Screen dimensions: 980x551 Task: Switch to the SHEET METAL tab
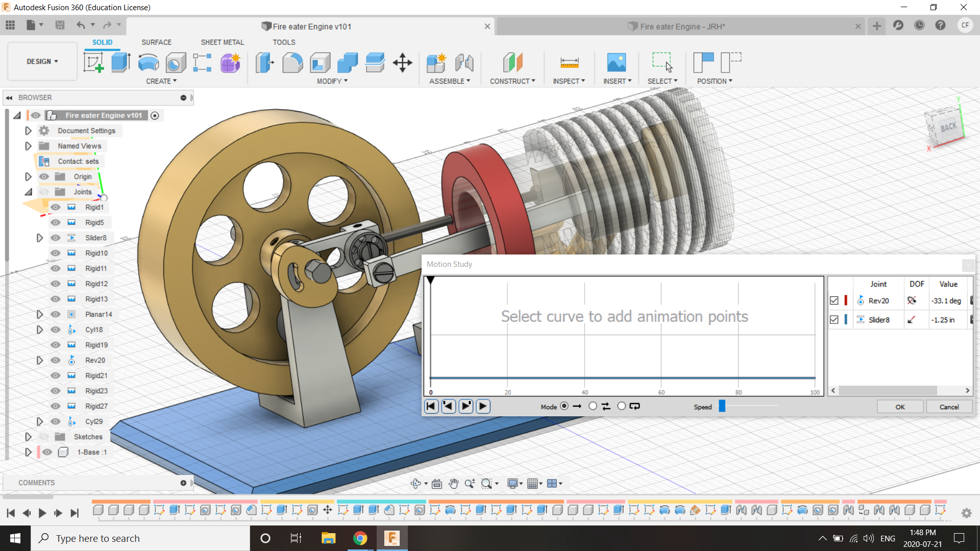pyautogui.click(x=222, y=42)
